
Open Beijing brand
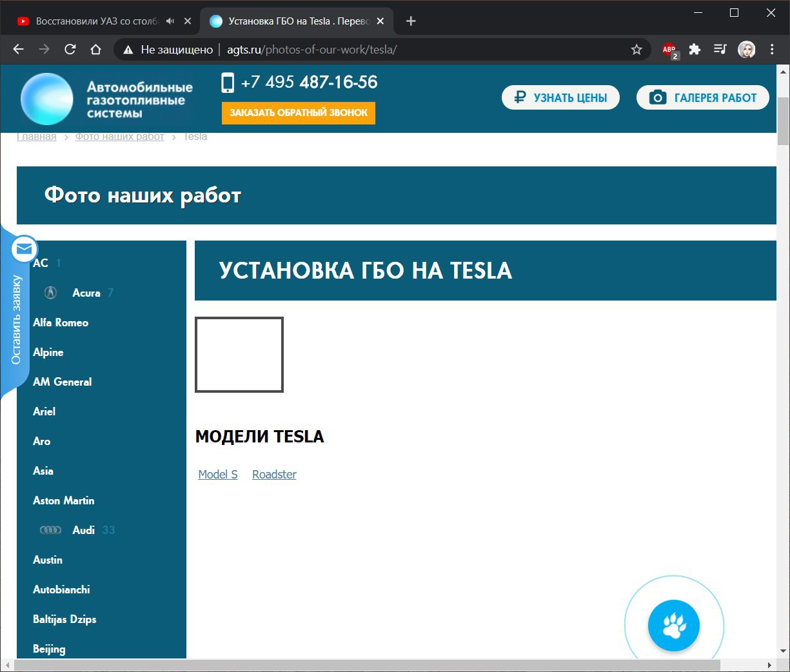click(49, 649)
